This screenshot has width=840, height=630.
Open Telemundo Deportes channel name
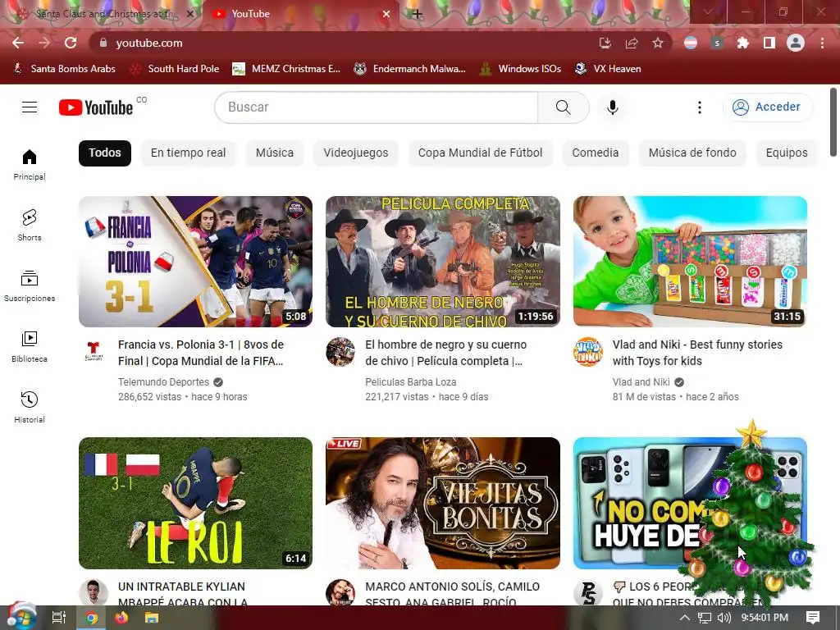click(x=163, y=382)
